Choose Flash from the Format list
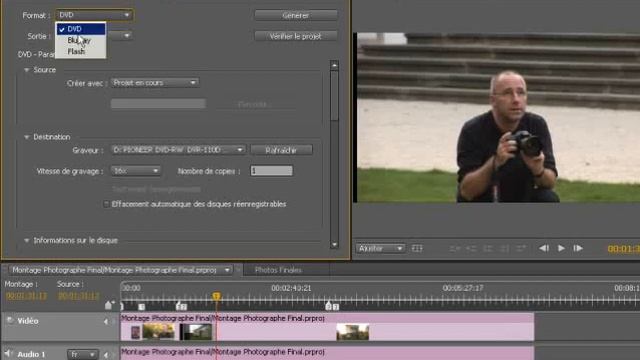This screenshot has width=640, height=360. pos(81,51)
